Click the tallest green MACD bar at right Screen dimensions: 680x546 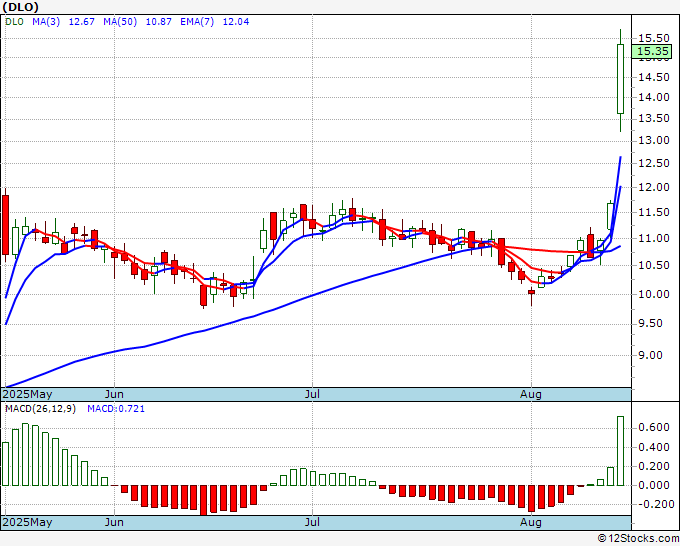(621, 451)
